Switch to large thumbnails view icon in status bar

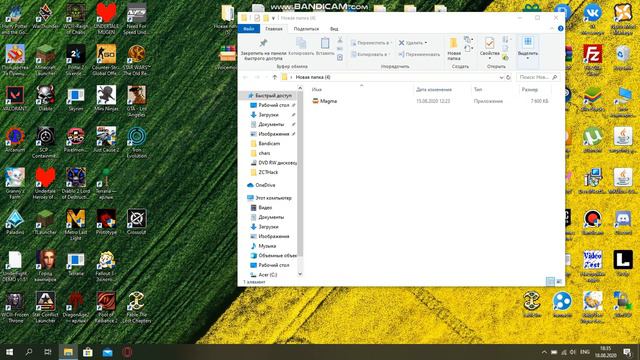point(559,281)
